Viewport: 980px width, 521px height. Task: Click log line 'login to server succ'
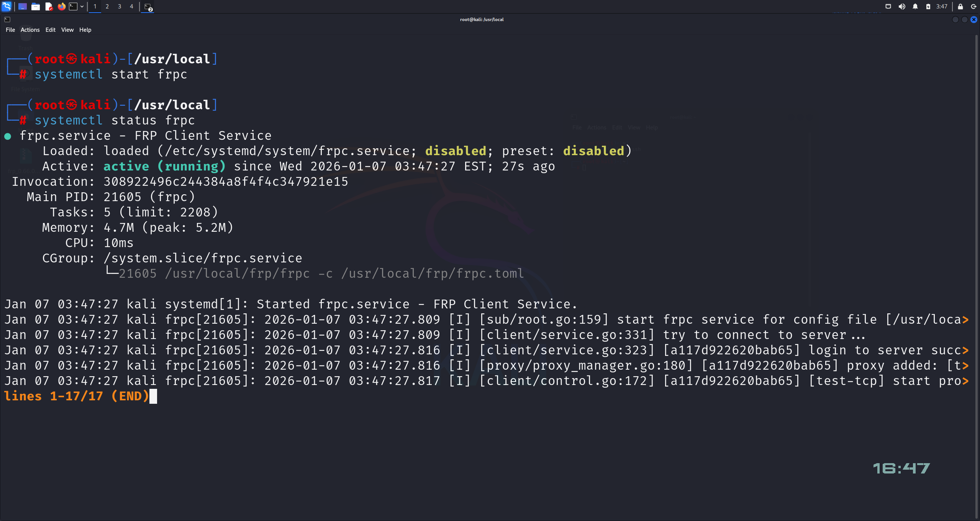(487, 350)
